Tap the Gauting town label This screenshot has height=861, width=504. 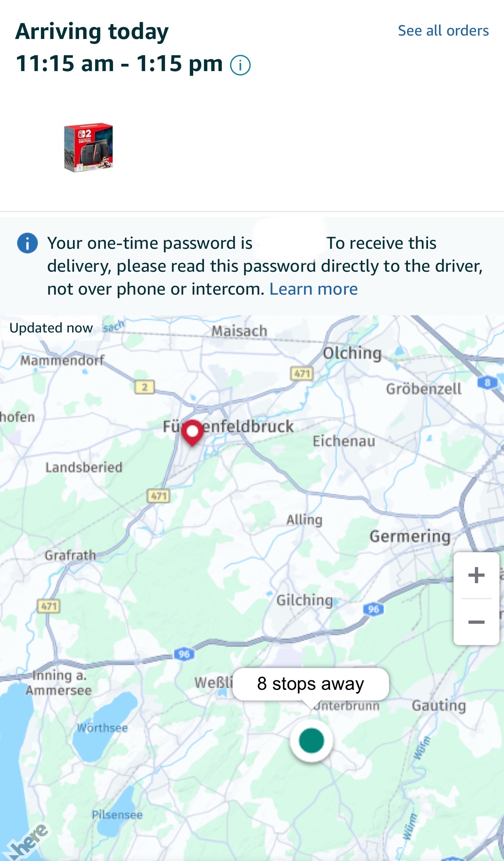(439, 705)
